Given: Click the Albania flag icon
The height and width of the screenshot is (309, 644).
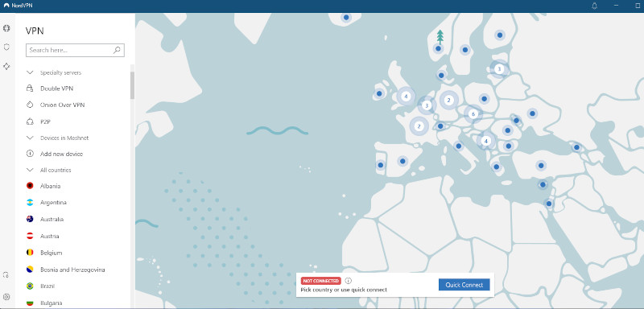Looking at the screenshot, I should (30, 186).
